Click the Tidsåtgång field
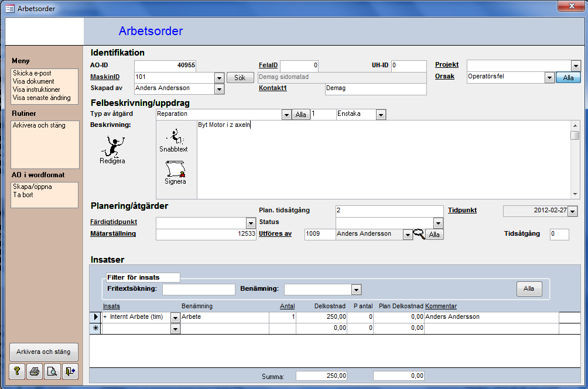 pyautogui.click(x=559, y=235)
